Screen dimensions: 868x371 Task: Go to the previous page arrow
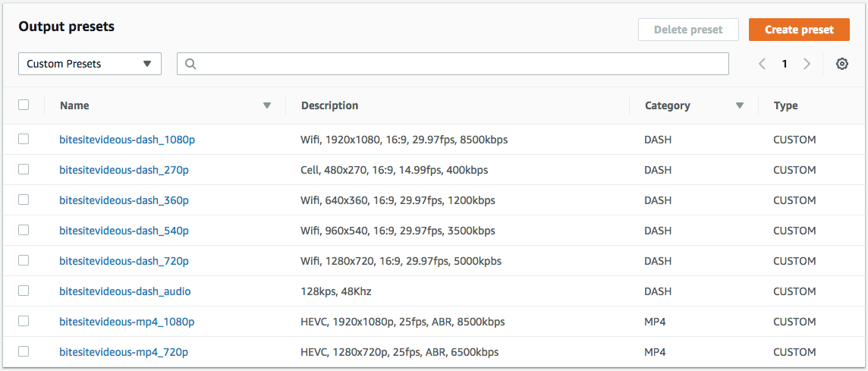[762, 64]
